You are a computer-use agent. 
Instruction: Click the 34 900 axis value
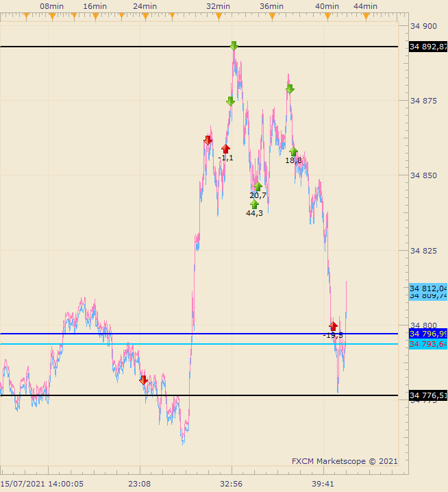[x=423, y=26]
